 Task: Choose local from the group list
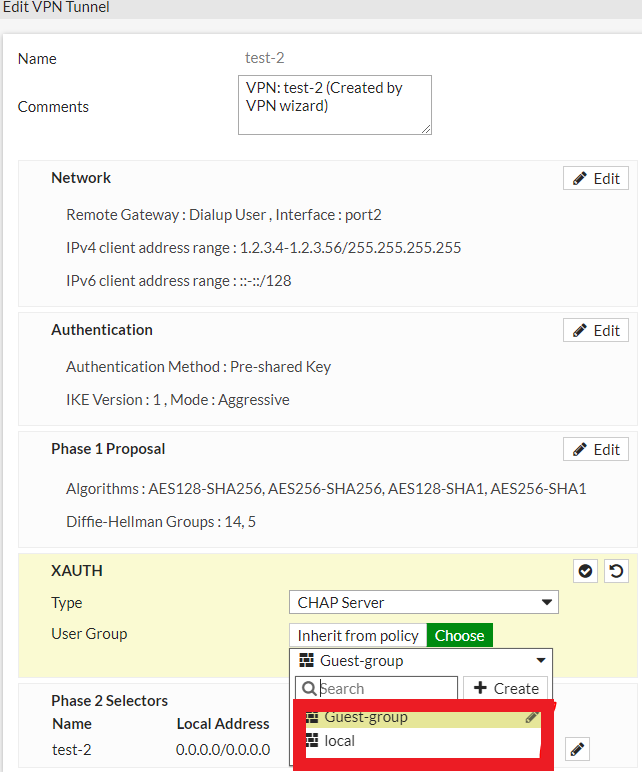click(x=340, y=741)
